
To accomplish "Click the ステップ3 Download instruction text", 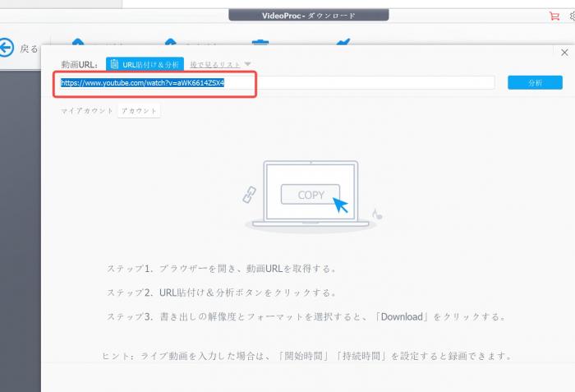I will (306, 316).
